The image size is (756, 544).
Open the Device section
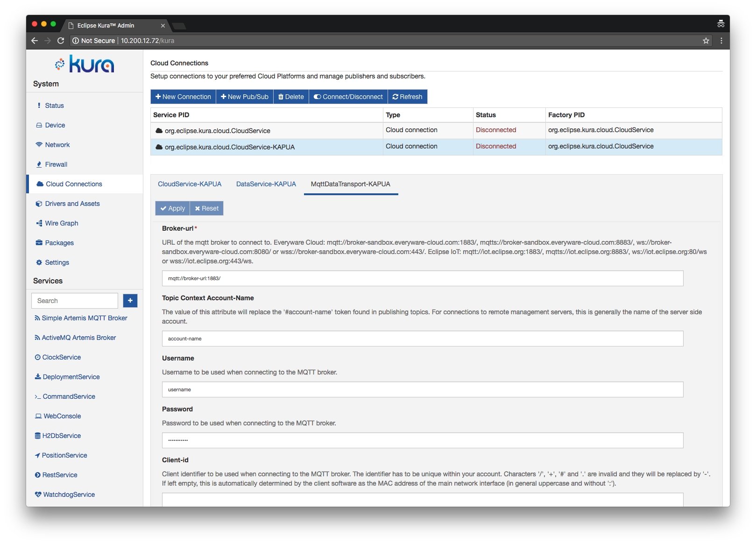55,125
